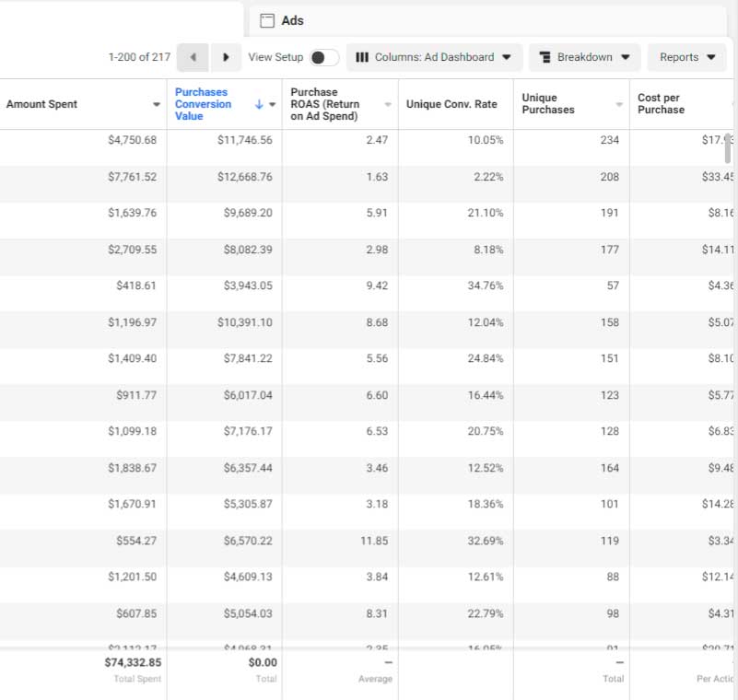
Task: Select amount spent $1,409.40 cell
Action: tap(133, 359)
